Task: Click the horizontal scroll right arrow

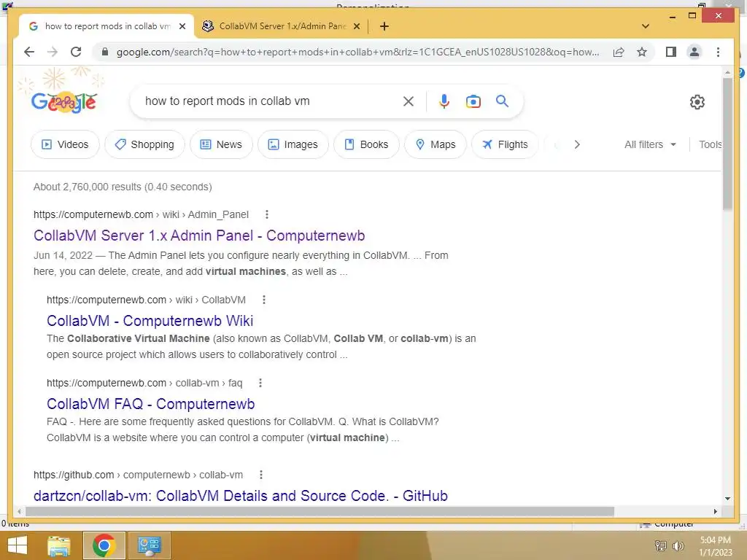Action: (x=716, y=511)
